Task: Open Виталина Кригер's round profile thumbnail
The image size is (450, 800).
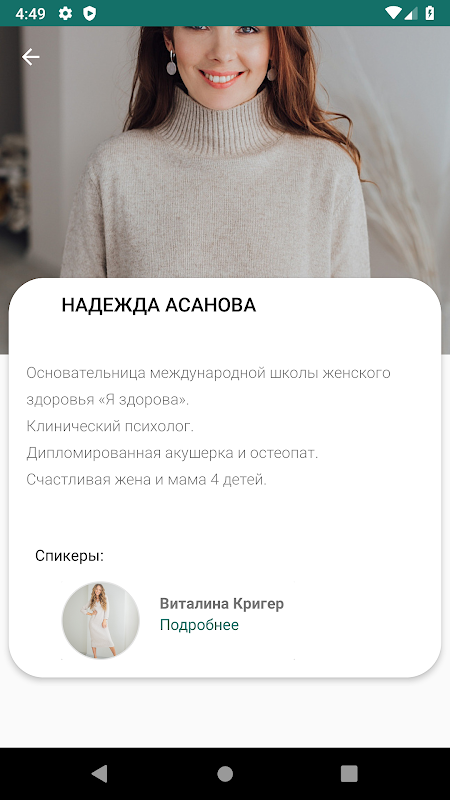Action: tap(101, 620)
